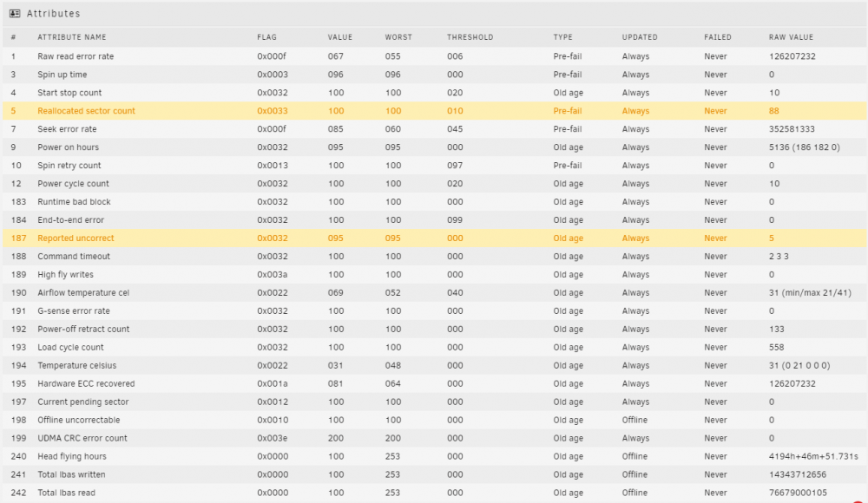Image resolution: width=868 pixels, height=503 pixels.
Task: Select the UDMA CRC error count attribute
Action: pos(82,438)
